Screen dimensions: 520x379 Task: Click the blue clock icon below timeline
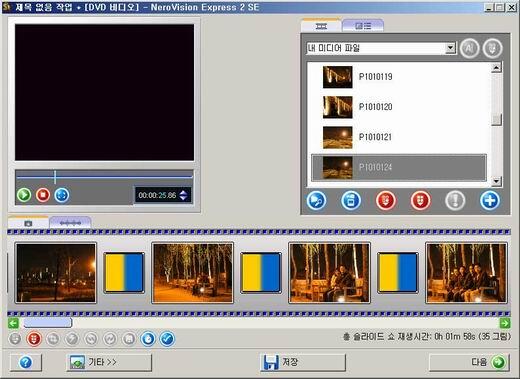(148, 339)
